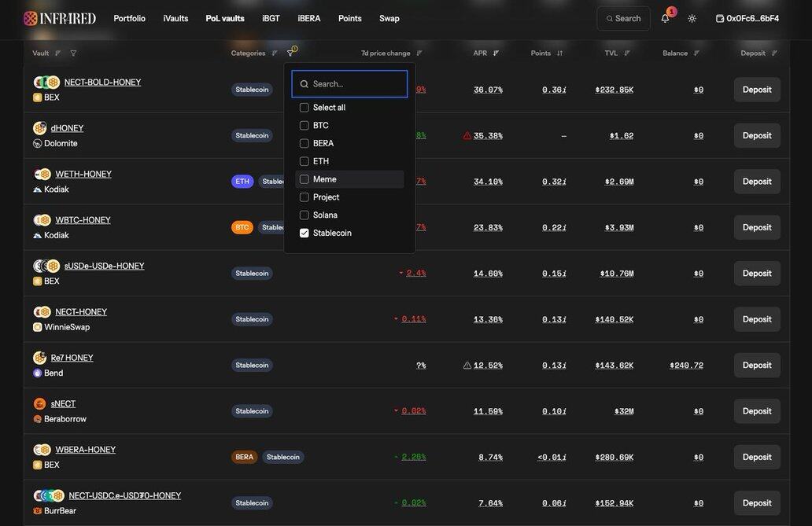Viewport: 812px width, 526px height.
Task: Open the Swap page
Action: pos(389,18)
